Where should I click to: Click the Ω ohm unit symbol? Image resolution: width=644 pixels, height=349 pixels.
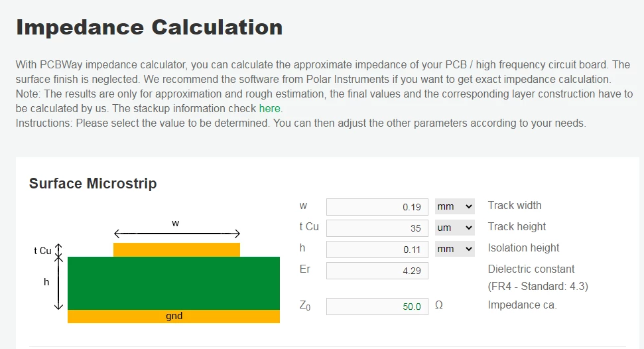[x=438, y=305]
